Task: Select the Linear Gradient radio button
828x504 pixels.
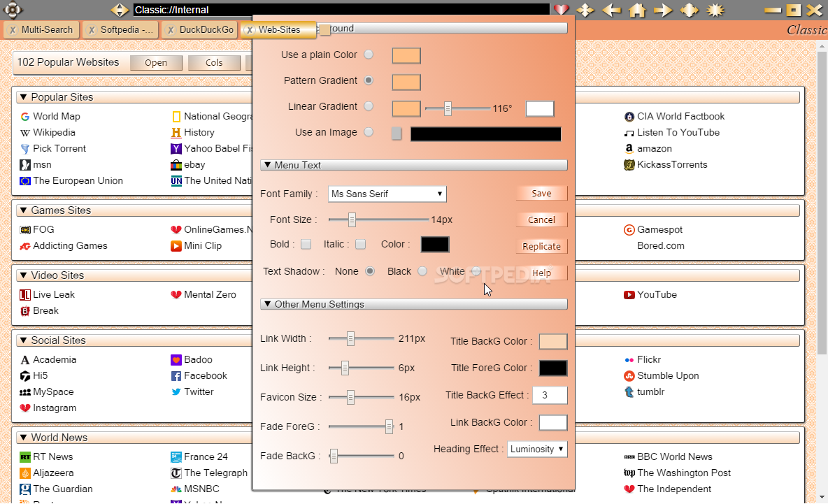Action: 369,106
